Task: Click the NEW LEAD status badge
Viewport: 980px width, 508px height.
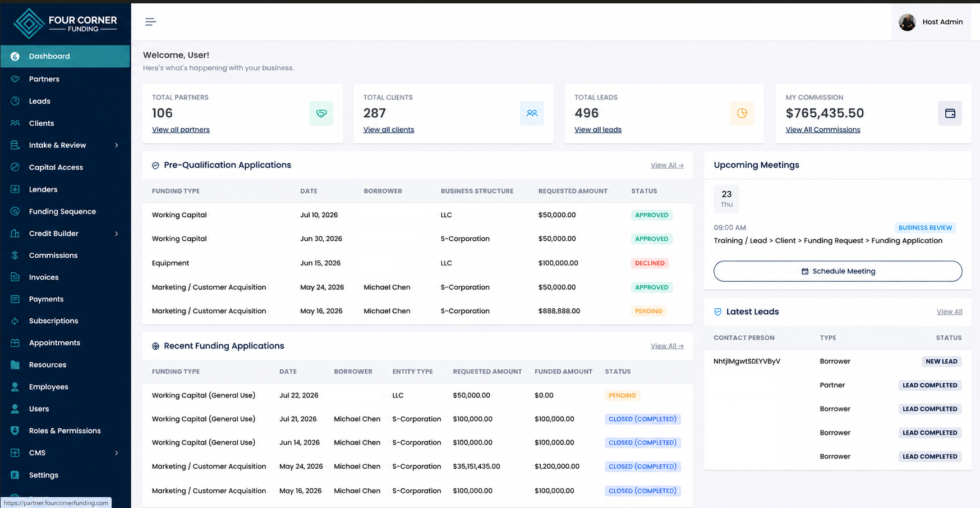Action: point(941,361)
